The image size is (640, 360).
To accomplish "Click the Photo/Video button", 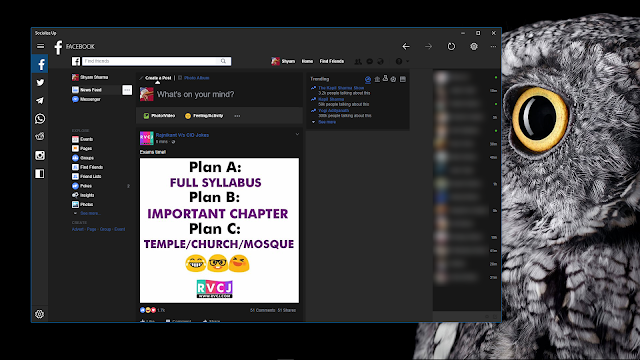I will point(159,116).
